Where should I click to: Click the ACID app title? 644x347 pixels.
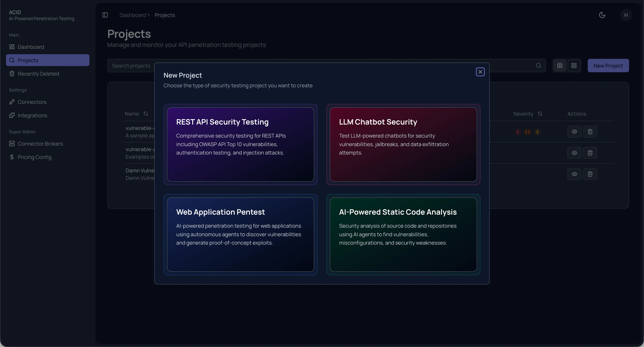15,12
